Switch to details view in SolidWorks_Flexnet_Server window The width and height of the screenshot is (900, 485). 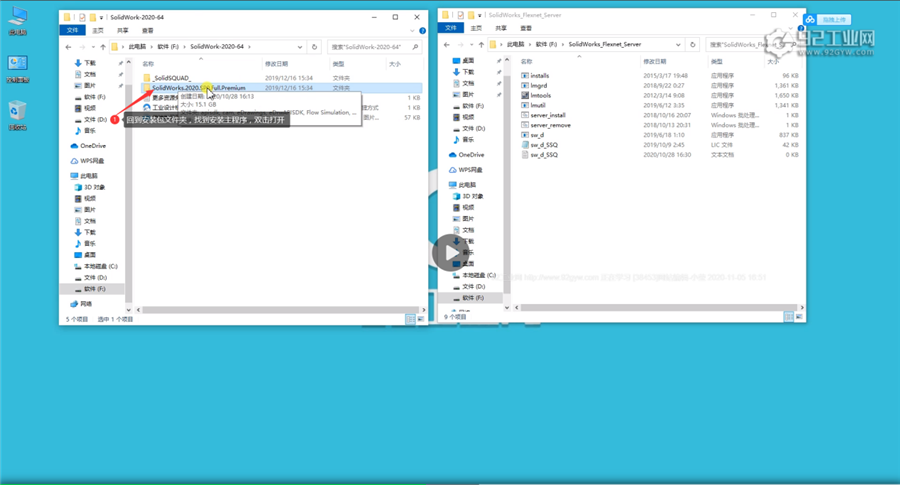(x=789, y=317)
